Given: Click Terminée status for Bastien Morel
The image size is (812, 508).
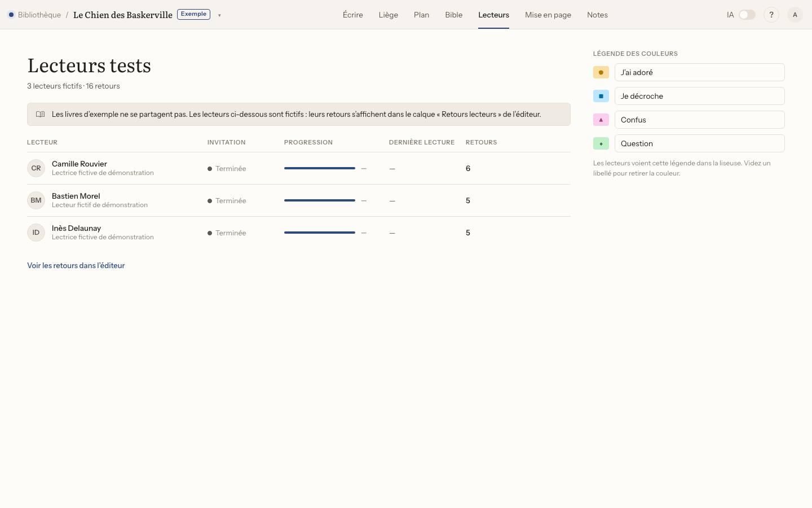Looking at the screenshot, I should point(227,200).
